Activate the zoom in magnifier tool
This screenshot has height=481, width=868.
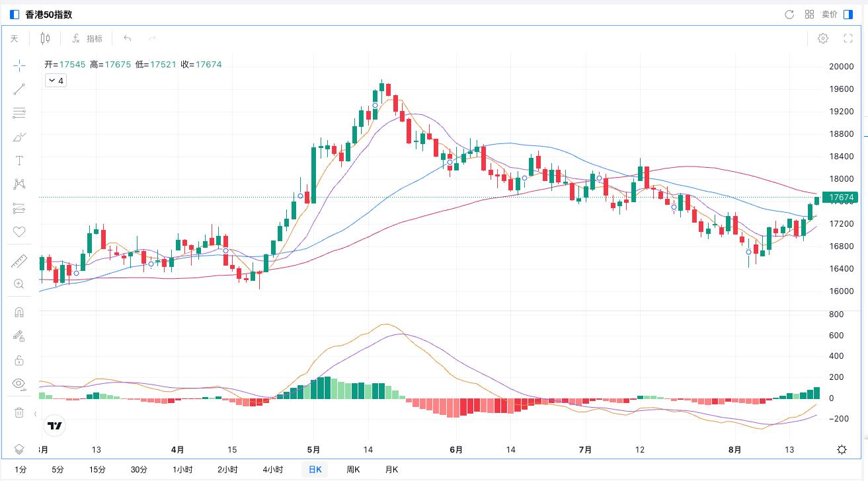tap(19, 284)
